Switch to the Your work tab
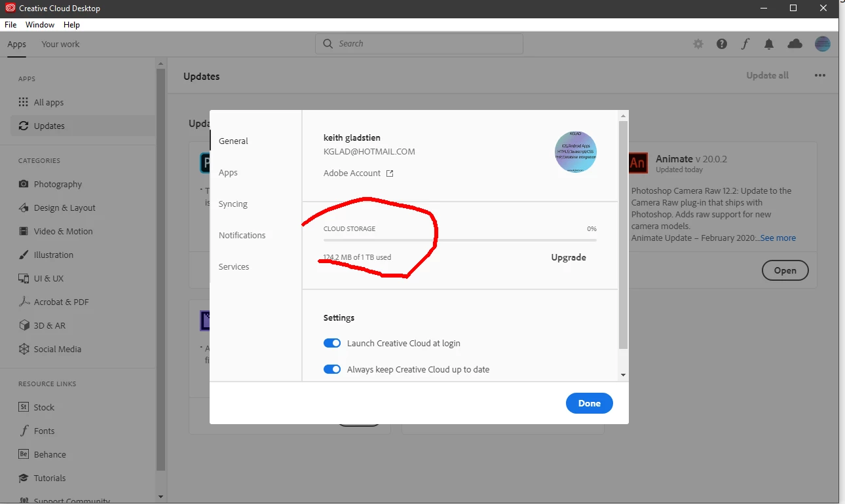 (60, 45)
